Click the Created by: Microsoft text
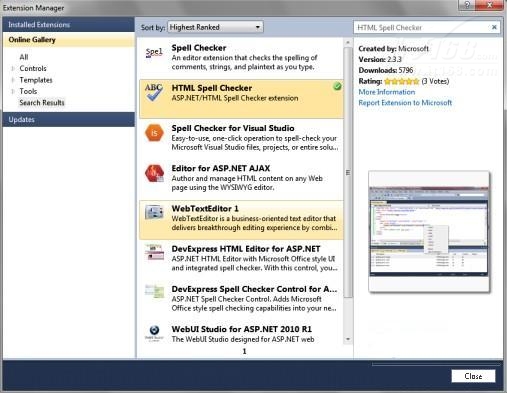Image resolution: width=507 pixels, height=393 pixels. [x=393, y=49]
